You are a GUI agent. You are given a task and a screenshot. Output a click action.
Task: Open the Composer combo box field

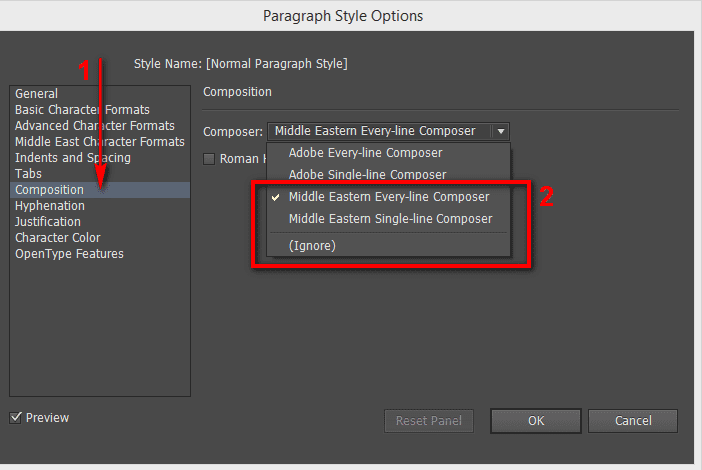coord(380,131)
